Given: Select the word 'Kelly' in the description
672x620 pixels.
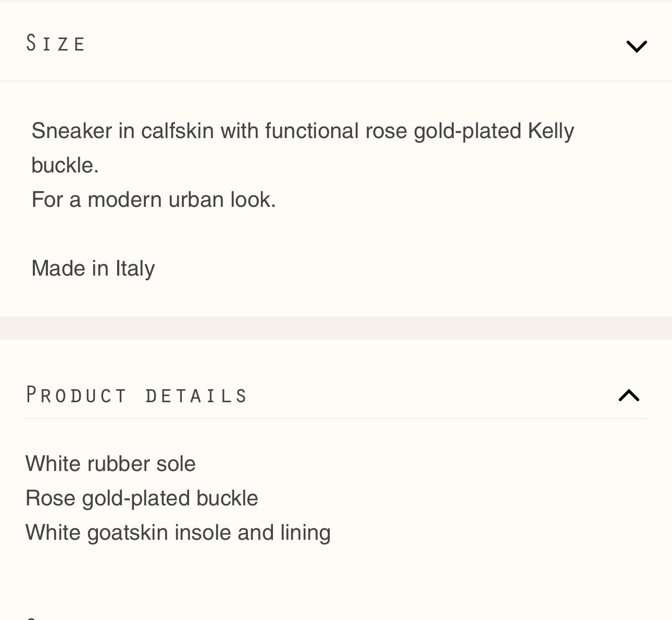Looking at the screenshot, I should [551, 131].
